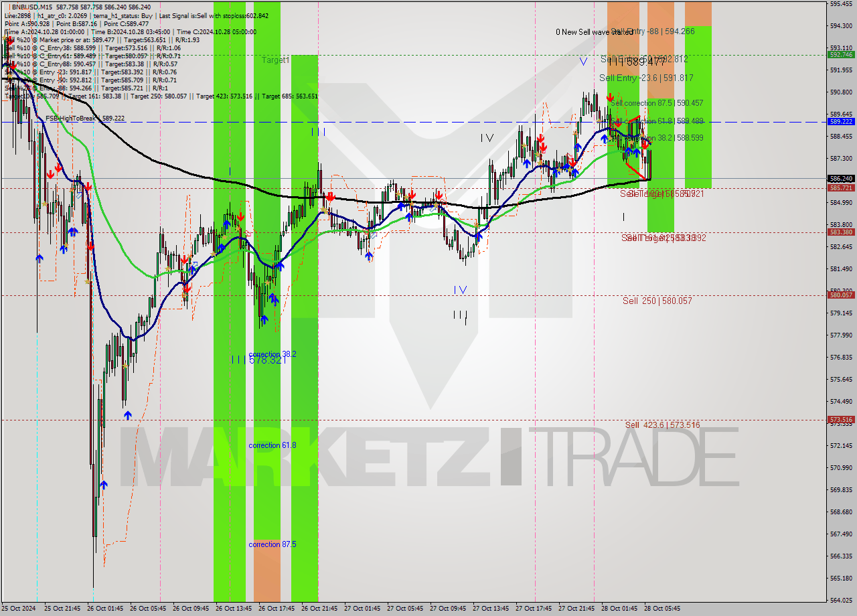Click the 'Target 685: 563.651' text

(x=290, y=96)
